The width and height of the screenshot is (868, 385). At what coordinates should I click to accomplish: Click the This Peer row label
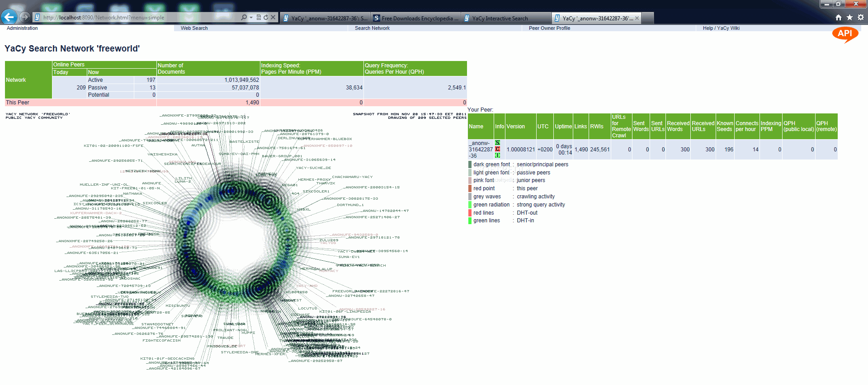pos(18,103)
